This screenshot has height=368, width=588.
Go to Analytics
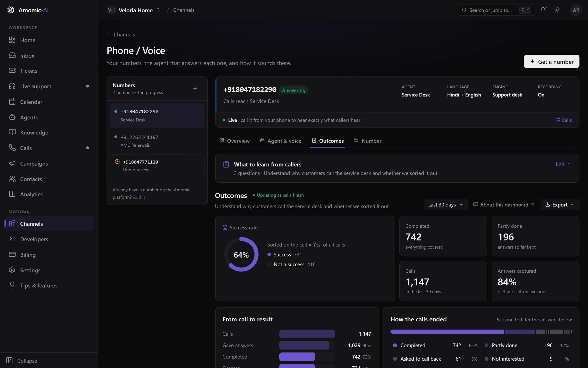[49, 194]
